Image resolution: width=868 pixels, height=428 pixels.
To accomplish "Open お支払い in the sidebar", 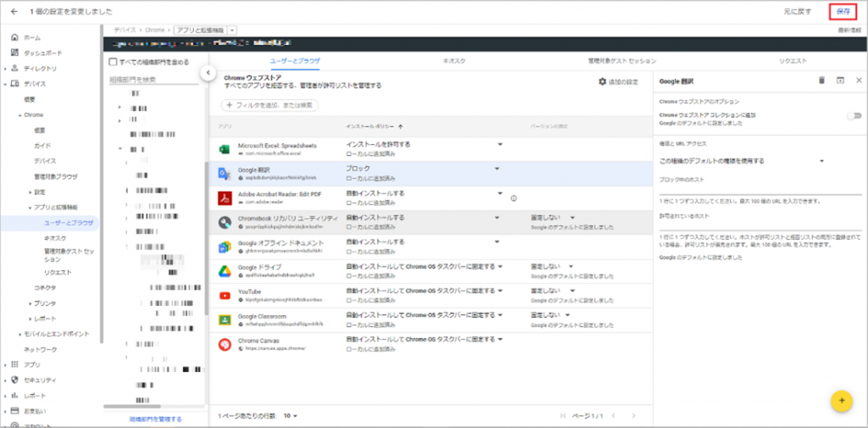I will [34, 411].
